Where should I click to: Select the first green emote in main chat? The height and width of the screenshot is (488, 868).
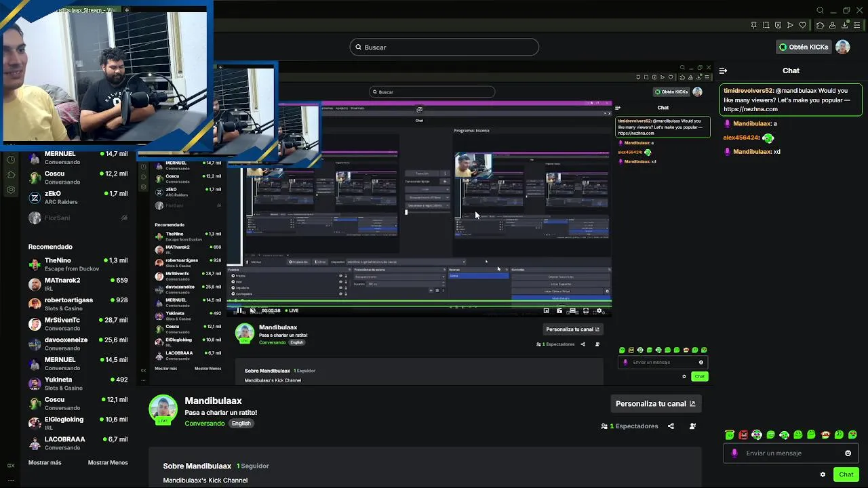pyautogui.click(x=730, y=435)
